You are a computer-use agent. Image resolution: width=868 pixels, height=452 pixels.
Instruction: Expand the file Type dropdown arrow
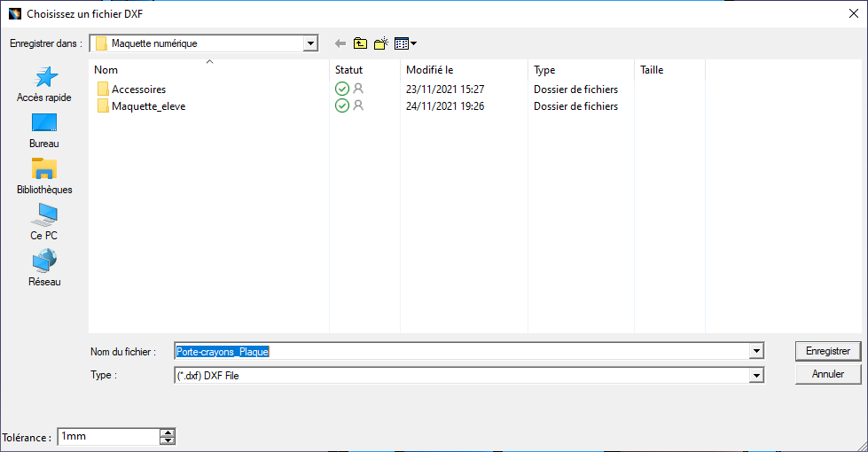[757, 376]
